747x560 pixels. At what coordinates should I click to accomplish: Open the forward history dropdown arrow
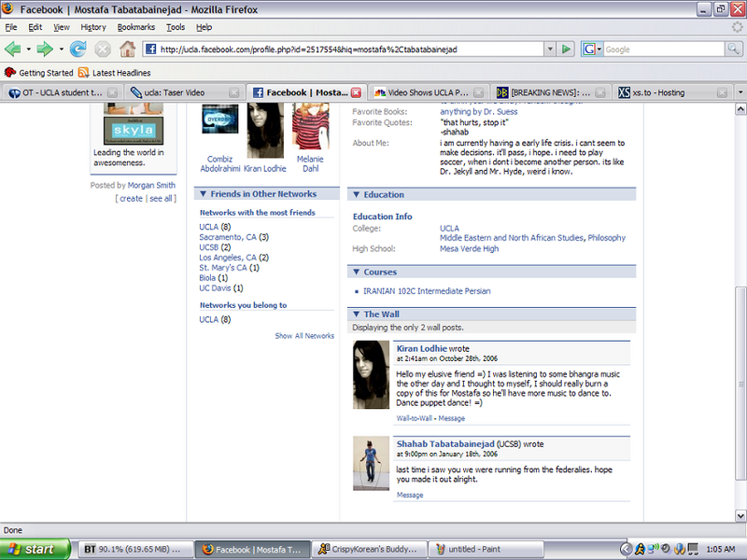coord(61,49)
